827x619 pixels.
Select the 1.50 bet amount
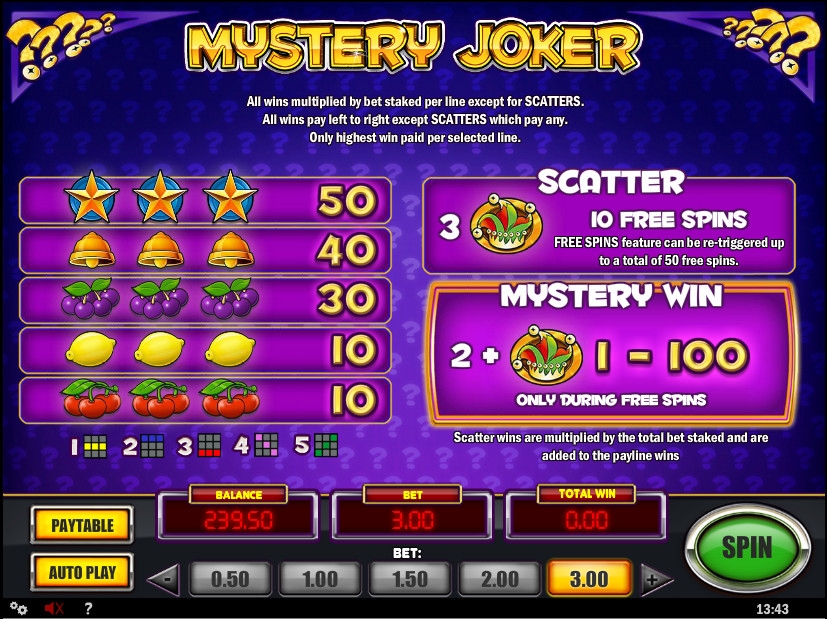pyautogui.click(x=410, y=579)
